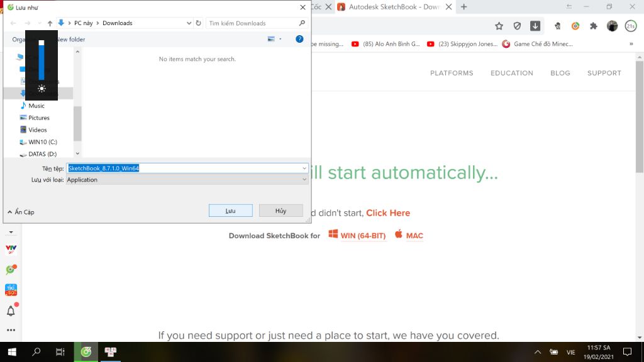Open the Windows Action Center notifications icon
The image size is (644, 362).
tap(627, 352)
